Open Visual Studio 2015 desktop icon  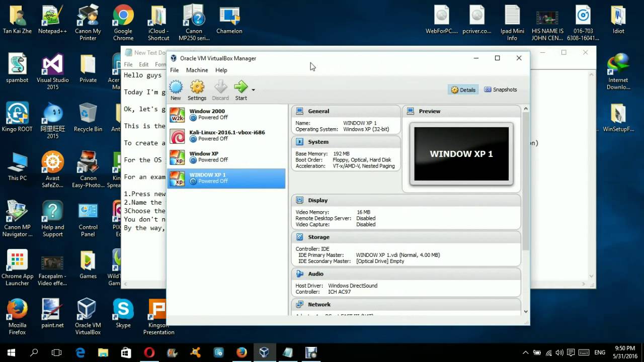52,72
